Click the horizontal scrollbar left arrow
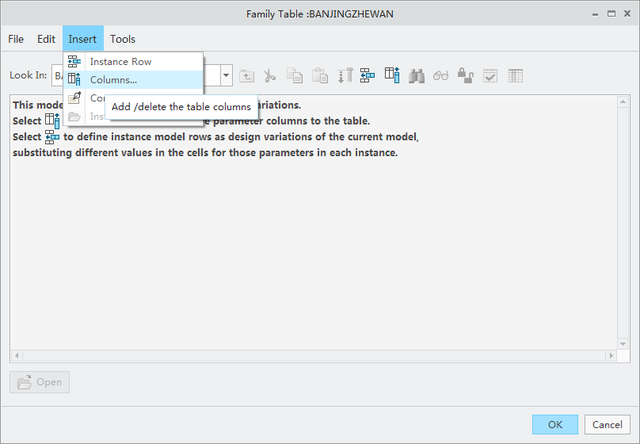This screenshot has width=640, height=444. click(x=17, y=355)
